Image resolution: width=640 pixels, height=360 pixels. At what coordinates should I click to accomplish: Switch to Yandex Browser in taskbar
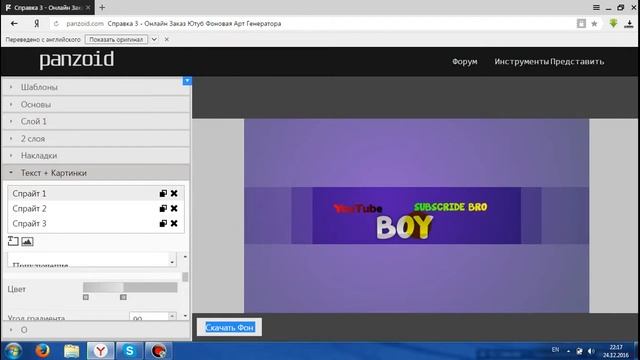(x=100, y=351)
